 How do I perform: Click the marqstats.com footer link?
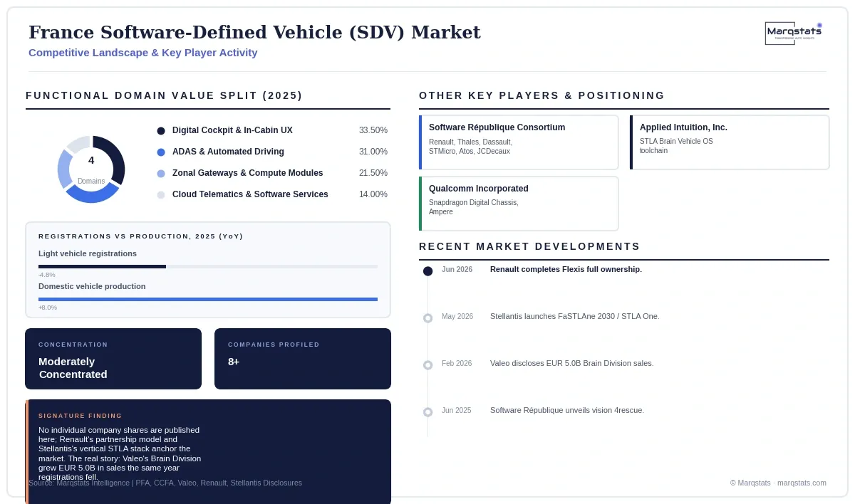click(802, 483)
